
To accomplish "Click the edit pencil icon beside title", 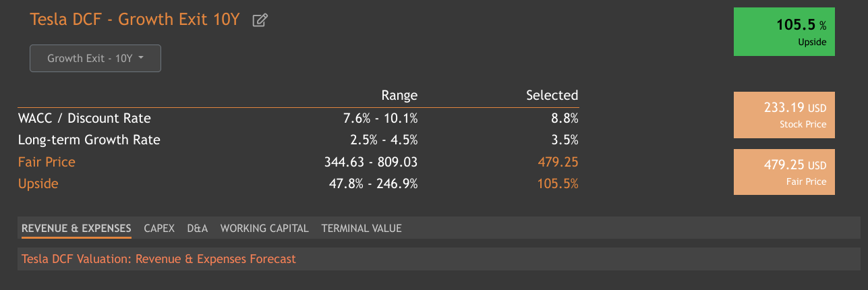I will pos(260,20).
